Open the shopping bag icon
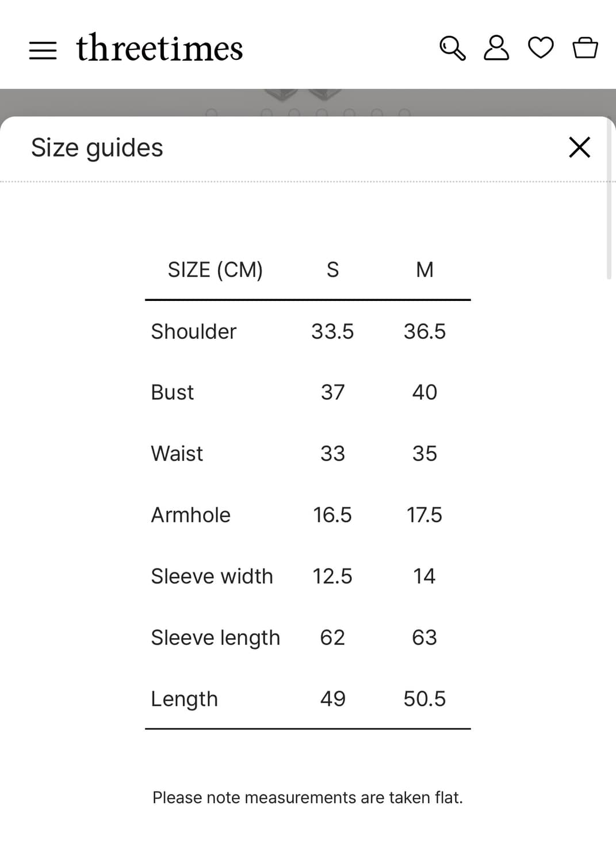 [585, 48]
